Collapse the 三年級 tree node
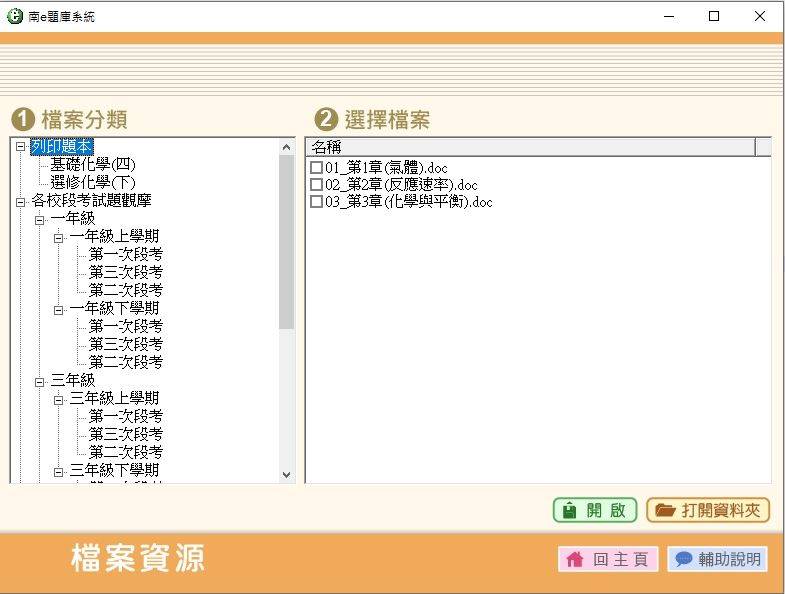The image size is (785, 594). 40,382
